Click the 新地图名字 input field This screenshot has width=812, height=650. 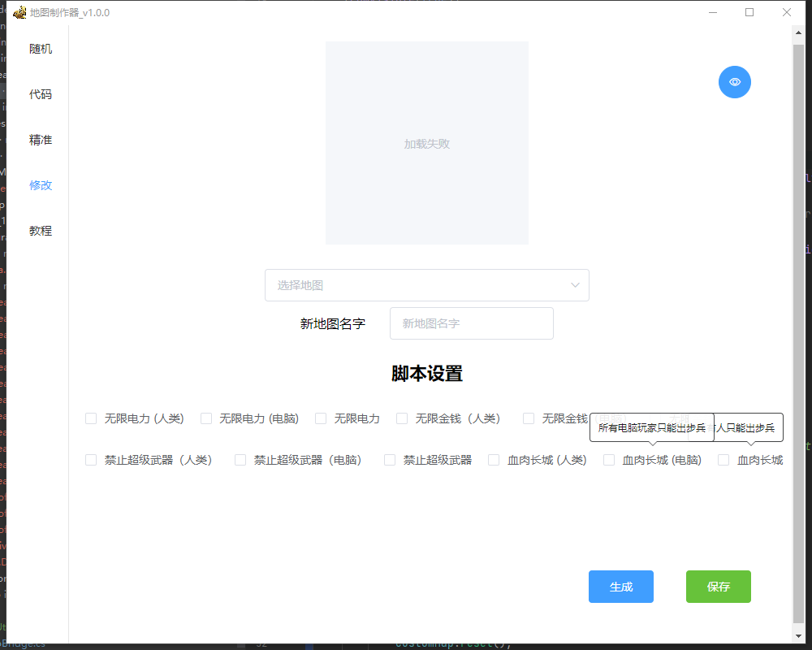(x=471, y=323)
